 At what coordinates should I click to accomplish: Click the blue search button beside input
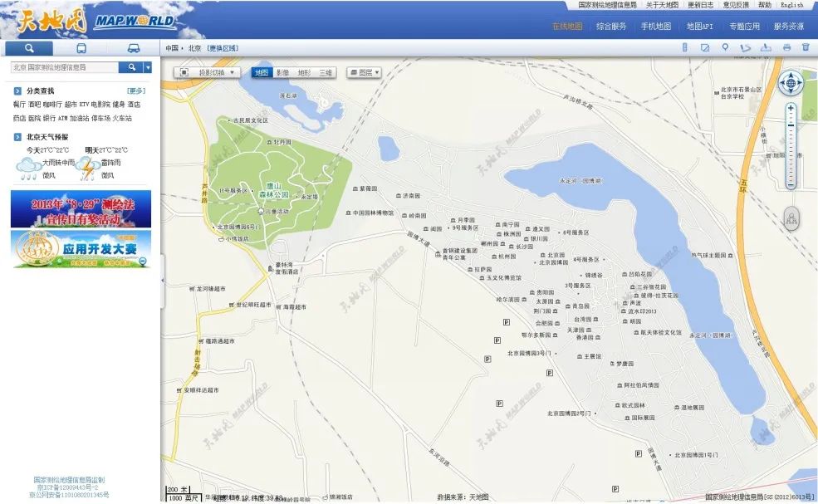tap(131, 67)
